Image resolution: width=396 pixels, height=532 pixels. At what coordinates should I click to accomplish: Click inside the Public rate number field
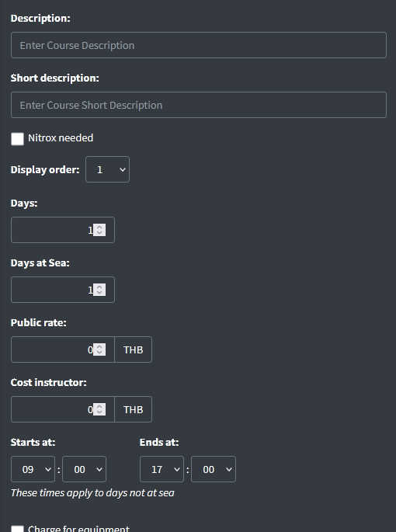click(63, 349)
